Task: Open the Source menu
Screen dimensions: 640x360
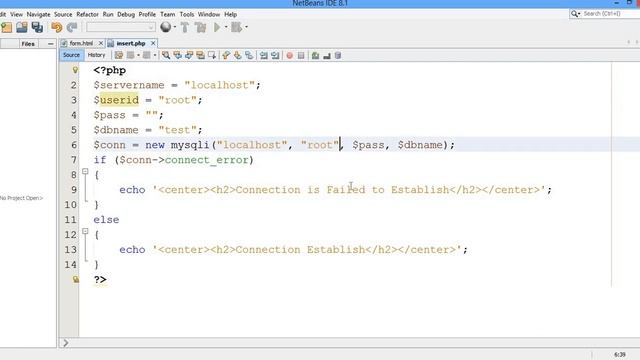Action: tap(63, 14)
